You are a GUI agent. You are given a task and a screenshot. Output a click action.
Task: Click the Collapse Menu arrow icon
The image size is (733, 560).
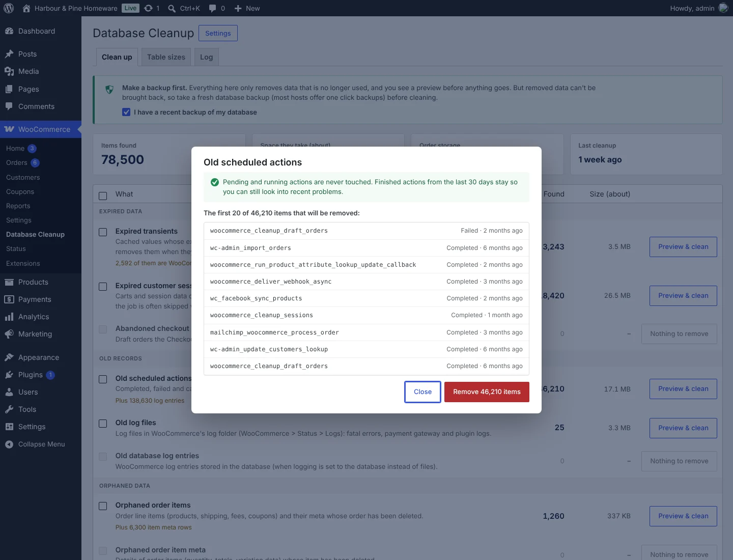9,444
